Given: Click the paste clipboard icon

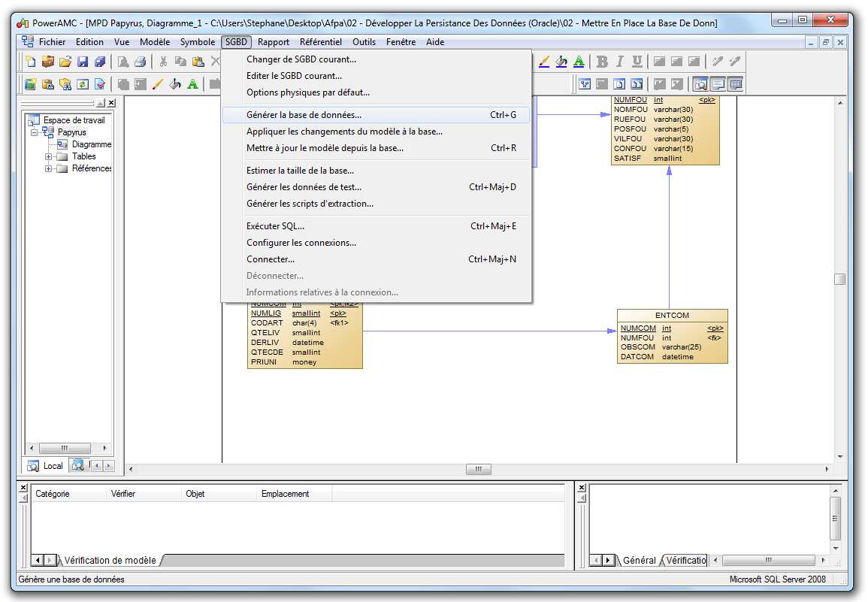Looking at the screenshot, I should (x=198, y=62).
